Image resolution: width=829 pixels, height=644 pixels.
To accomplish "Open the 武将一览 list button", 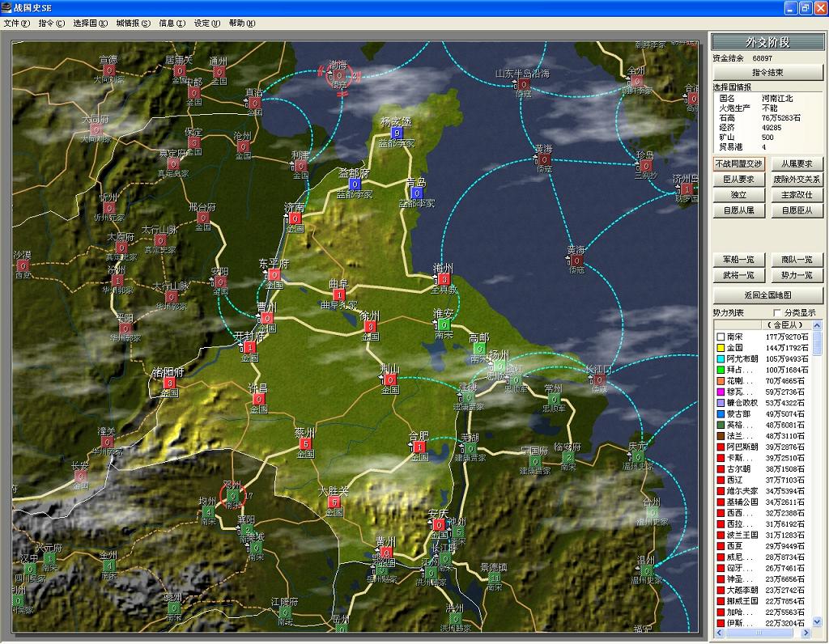I will 738,276.
